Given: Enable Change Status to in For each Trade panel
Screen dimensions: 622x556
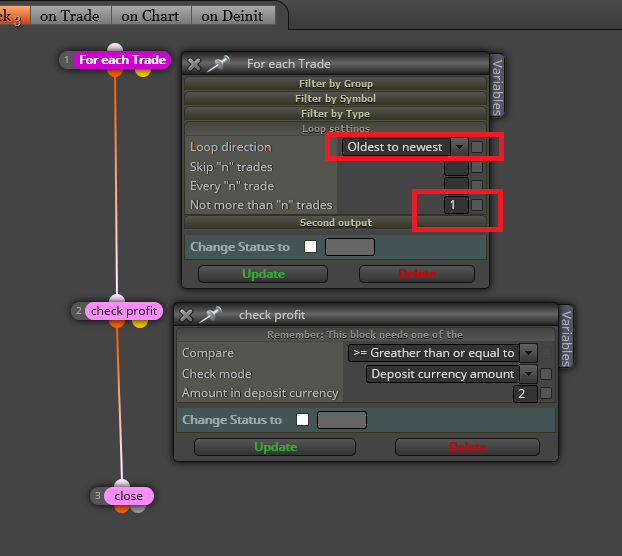Looking at the screenshot, I should (310, 247).
